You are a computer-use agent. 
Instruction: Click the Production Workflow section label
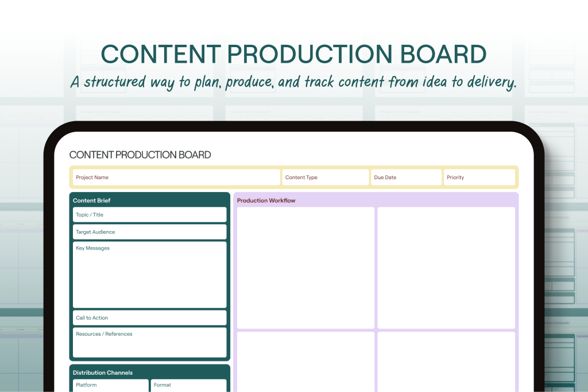[x=266, y=201]
